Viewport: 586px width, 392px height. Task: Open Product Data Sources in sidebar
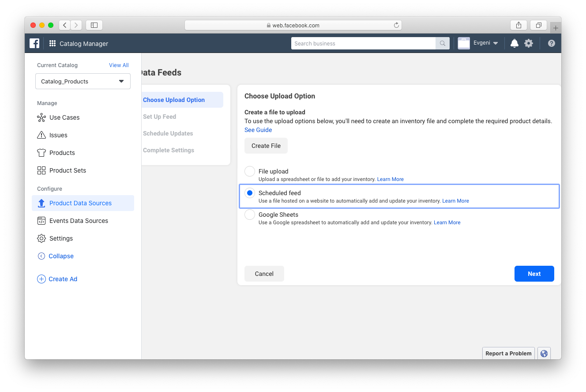click(80, 203)
